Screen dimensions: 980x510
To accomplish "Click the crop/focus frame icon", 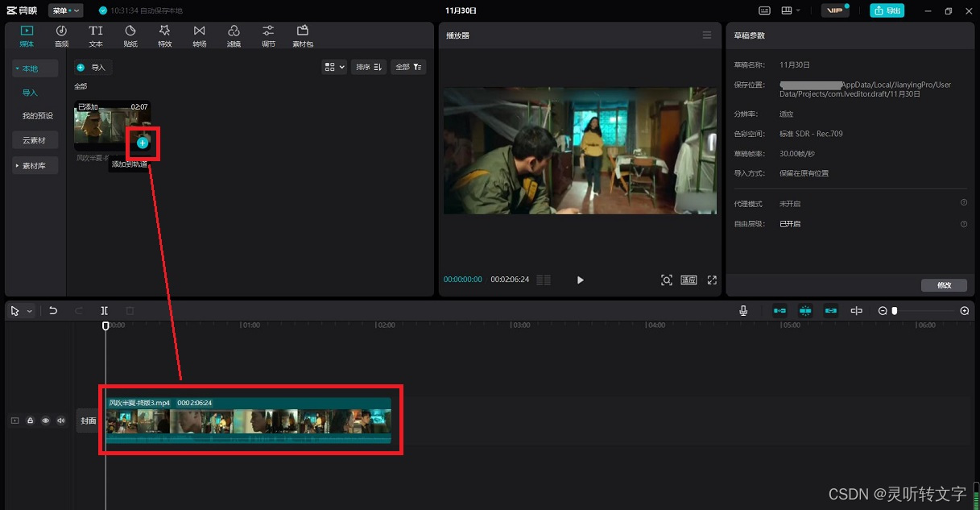I will pos(667,280).
